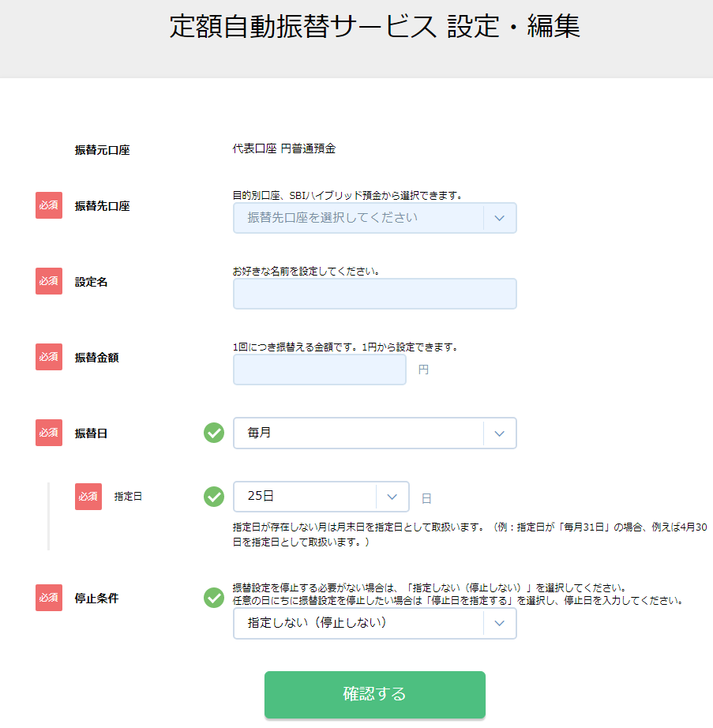Open the 毎月 transfer frequency dropdown

[x=374, y=433]
